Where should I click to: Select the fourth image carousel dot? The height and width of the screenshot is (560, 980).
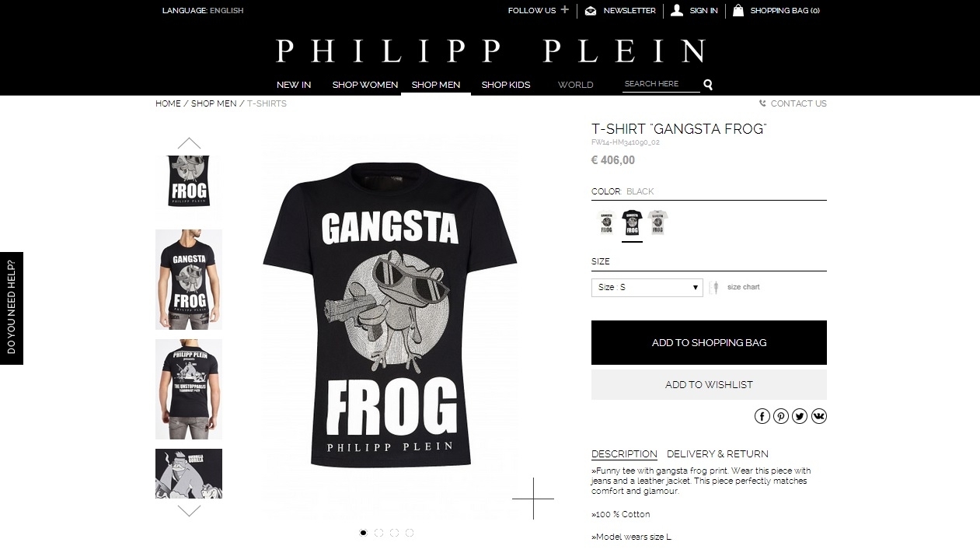pyautogui.click(x=410, y=533)
